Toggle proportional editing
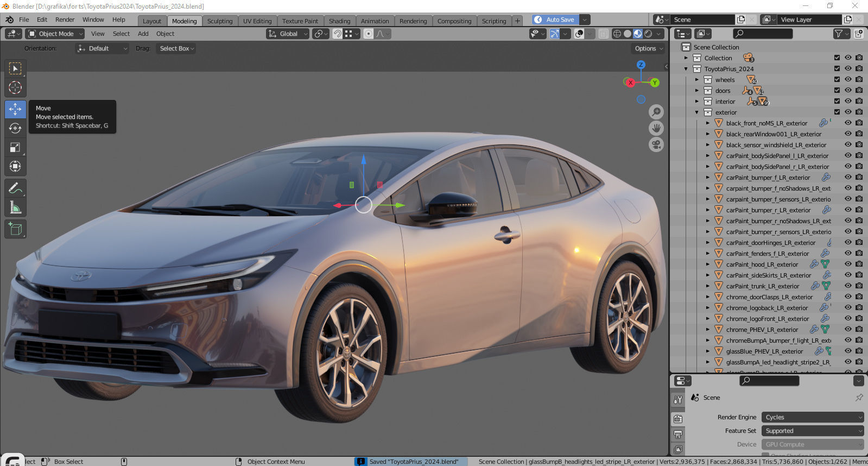 pyautogui.click(x=369, y=34)
